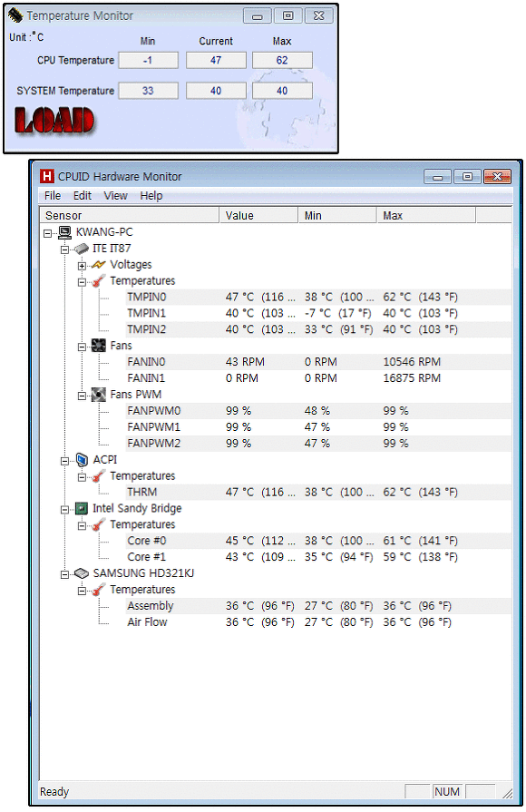The width and height of the screenshot is (526, 812).
Task: Collapse the ACPI node
Action: [64, 461]
